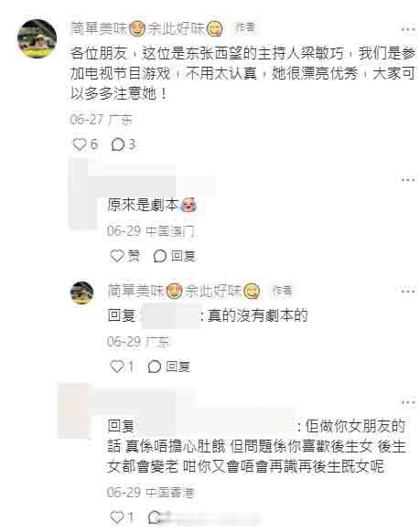This screenshot has width=420, height=532.
Task: Open the author username in the reply thread
Action: [184, 291]
